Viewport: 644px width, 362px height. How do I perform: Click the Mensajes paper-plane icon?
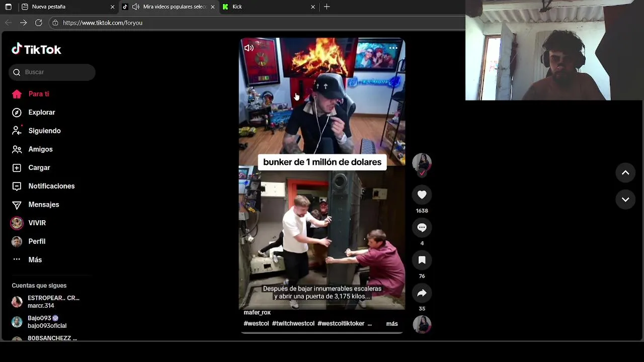[x=17, y=205]
